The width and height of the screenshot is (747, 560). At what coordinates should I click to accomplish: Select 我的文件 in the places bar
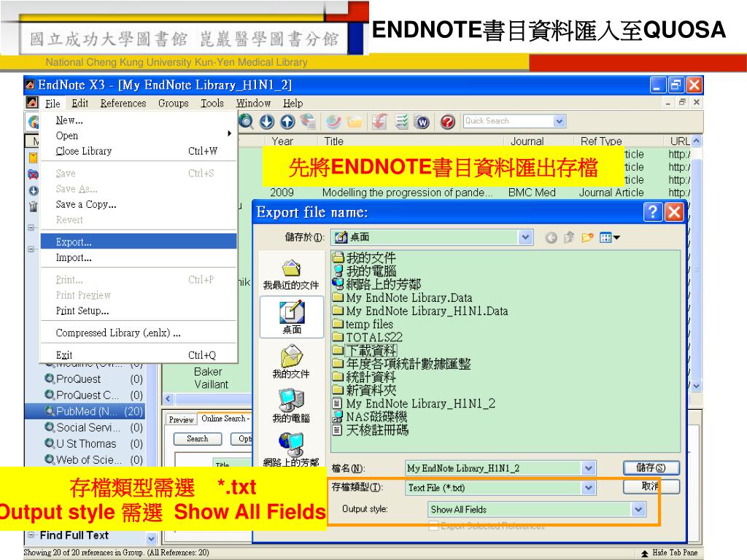coord(291,362)
